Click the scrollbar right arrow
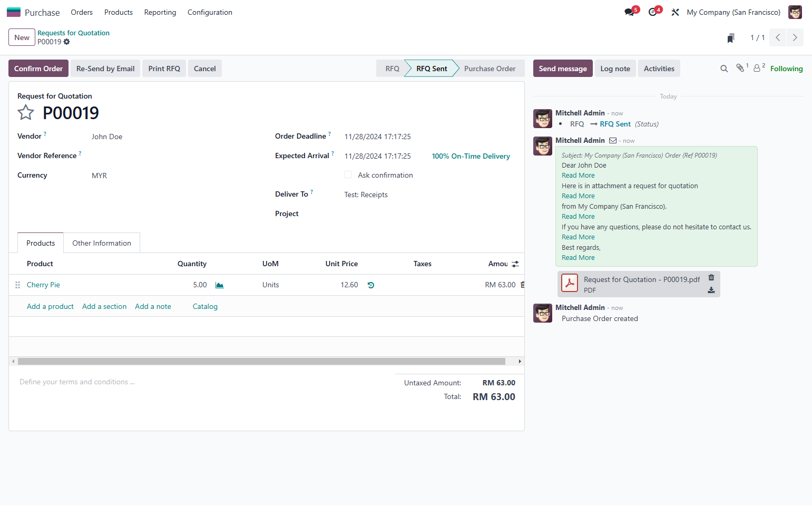 point(520,362)
